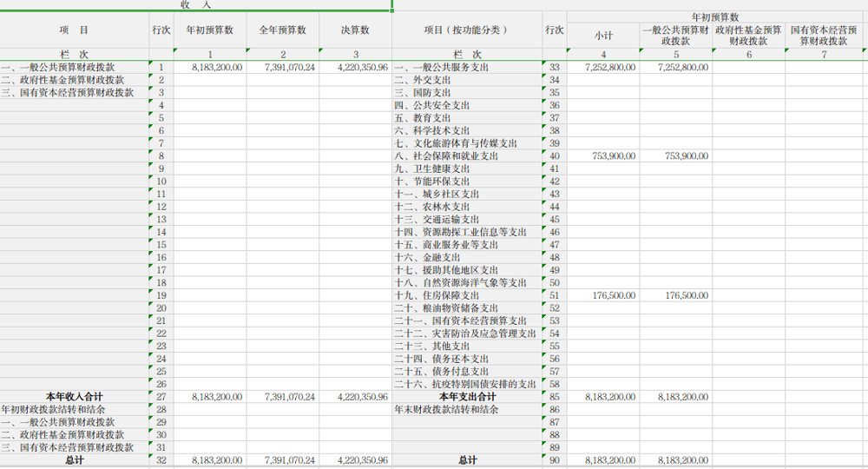This screenshot has height=469, width=868.
Task: Click expenditure item 十二、农林水支出
Action: [467, 207]
